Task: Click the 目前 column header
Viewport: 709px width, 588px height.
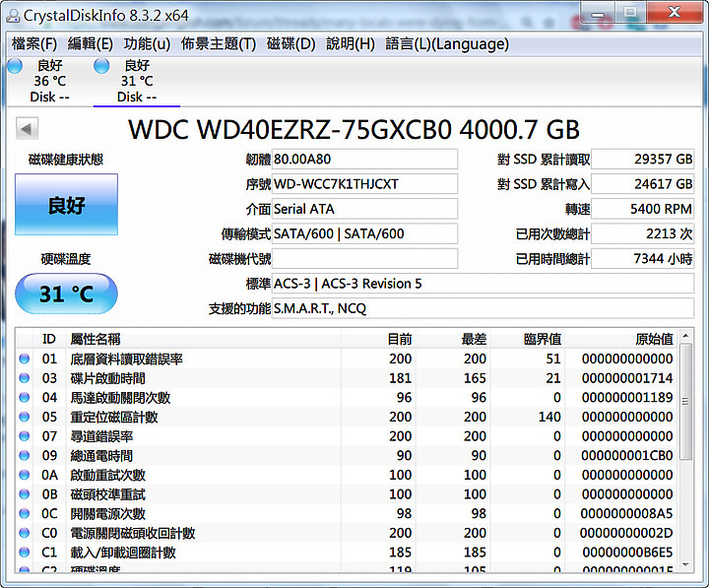Action: coord(379,339)
